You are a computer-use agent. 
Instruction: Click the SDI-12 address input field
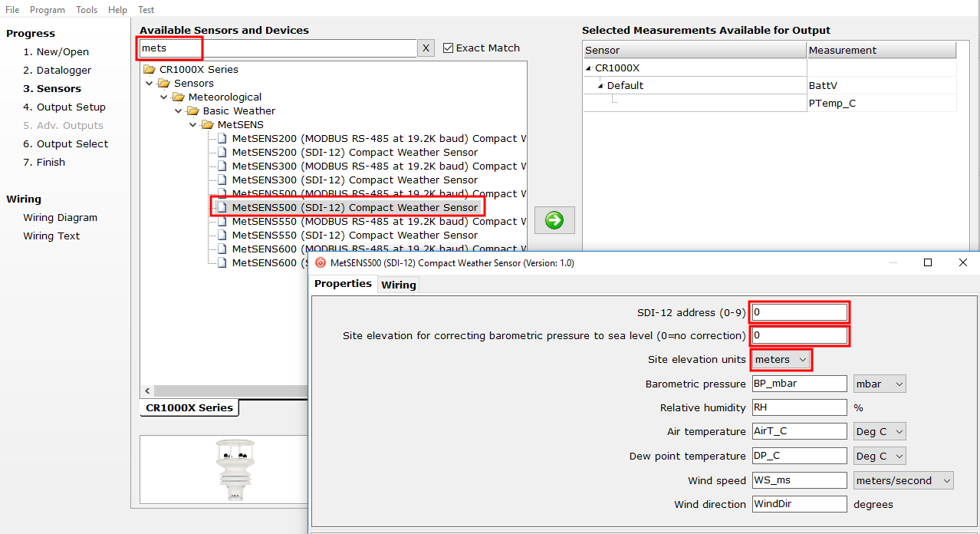point(799,312)
